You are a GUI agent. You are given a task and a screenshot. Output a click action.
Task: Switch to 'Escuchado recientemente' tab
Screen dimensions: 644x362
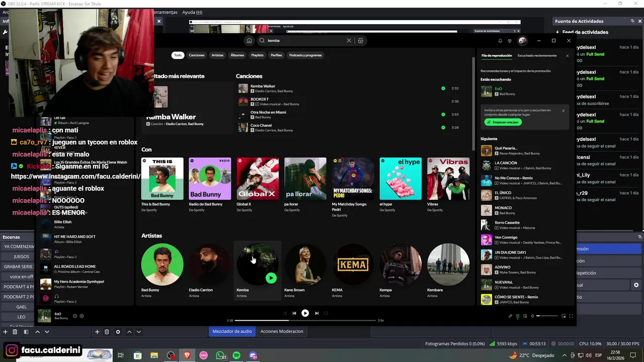[537, 56]
